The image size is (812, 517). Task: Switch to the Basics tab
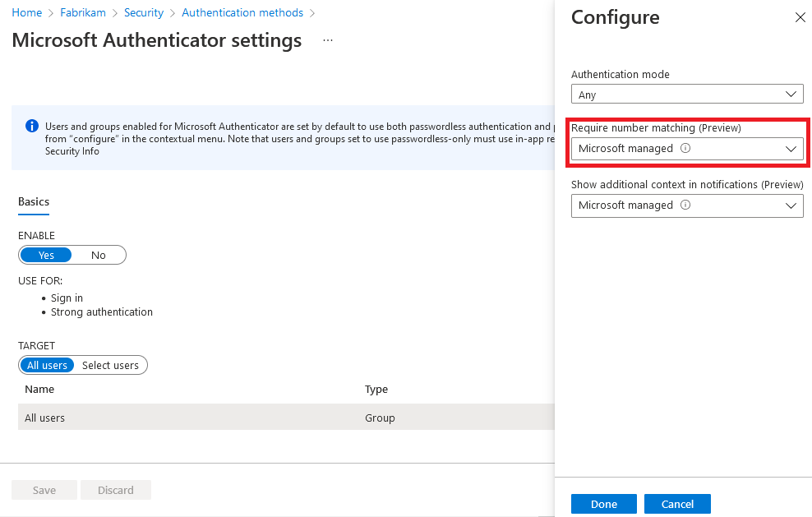pyautogui.click(x=34, y=201)
